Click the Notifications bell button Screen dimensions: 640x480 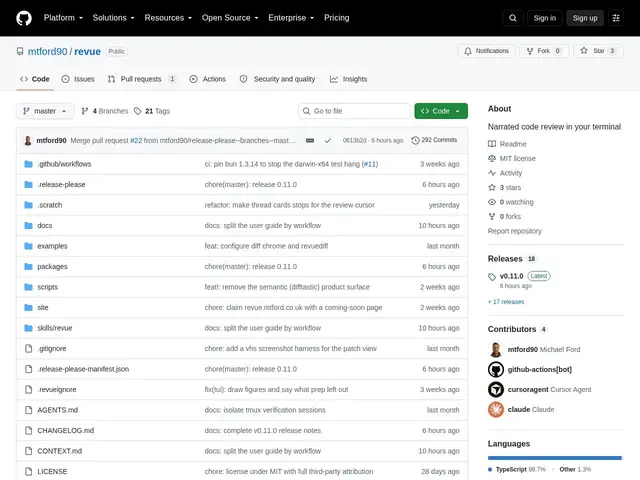click(x=486, y=51)
